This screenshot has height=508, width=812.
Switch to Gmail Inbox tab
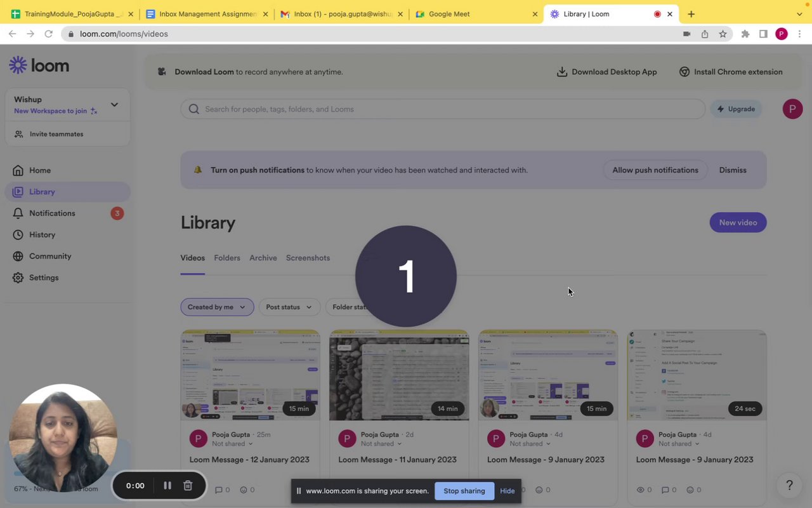point(341,14)
